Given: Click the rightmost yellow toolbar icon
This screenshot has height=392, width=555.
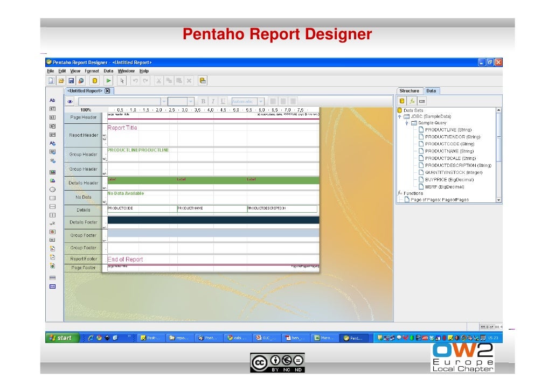Looking at the screenshot, I should pyautogui.click(x=203, y=81).
